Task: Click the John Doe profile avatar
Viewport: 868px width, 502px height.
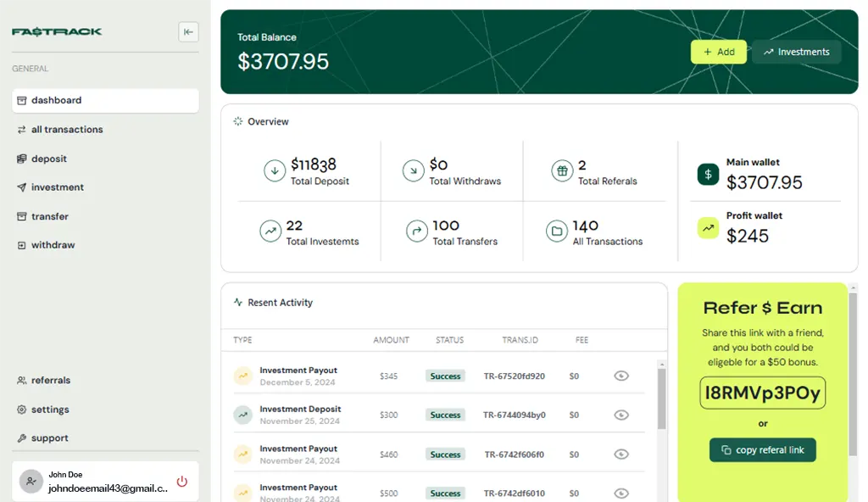Action: click(31, 482)
